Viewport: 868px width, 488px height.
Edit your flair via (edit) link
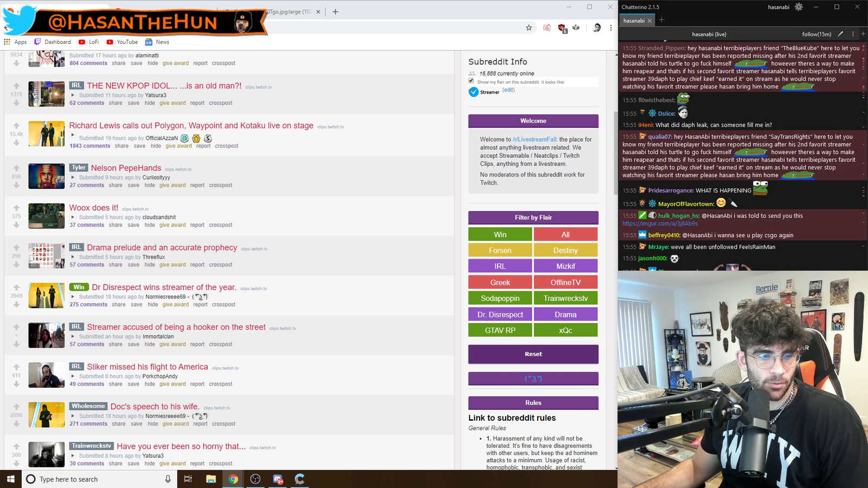(x=508, y=90)
